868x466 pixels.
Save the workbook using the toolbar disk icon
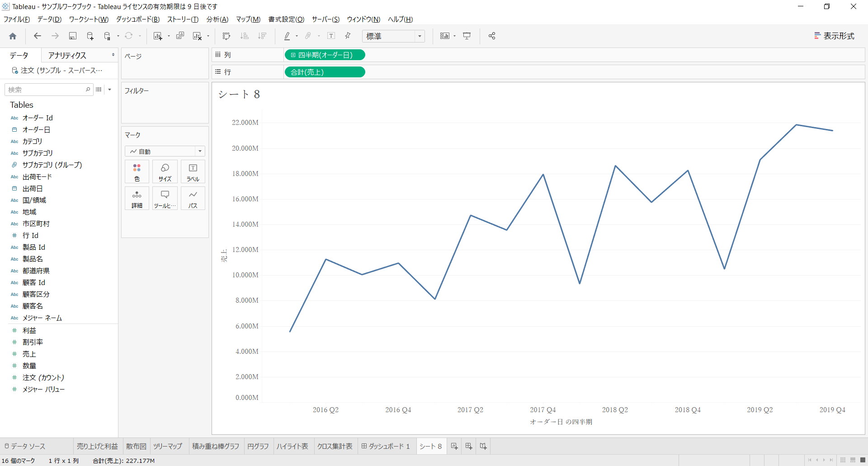pyautogui.click(x=73, y=36)
